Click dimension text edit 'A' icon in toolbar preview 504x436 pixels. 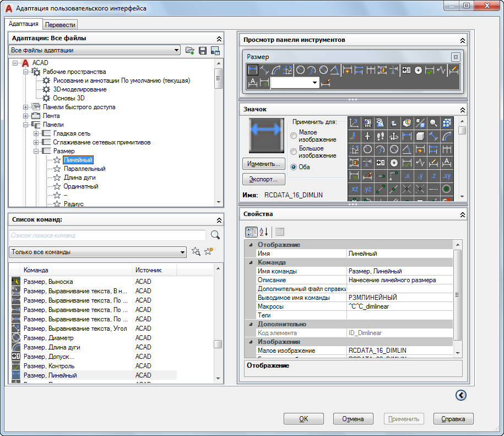point(253,83)
